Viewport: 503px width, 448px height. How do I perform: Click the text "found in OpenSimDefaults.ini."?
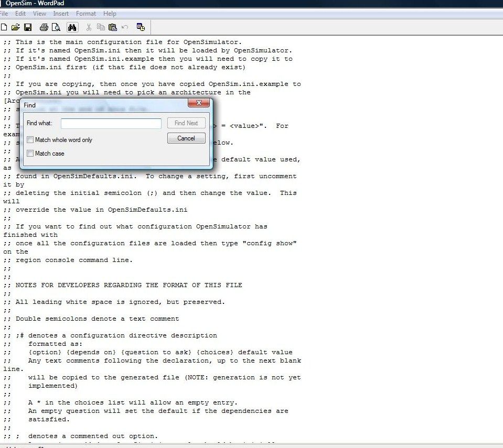click(x=77, y=176)
